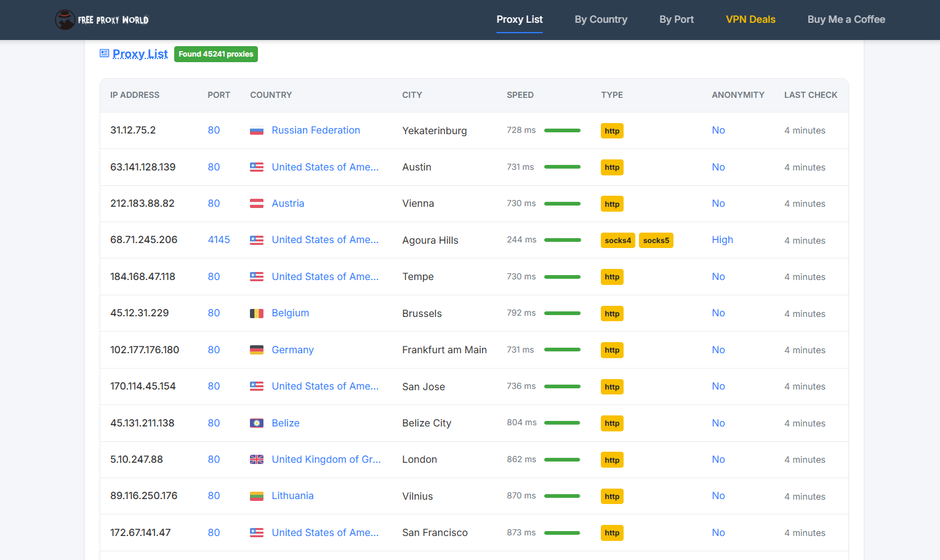Click the Free Proxy World logo
940x560 pixels.
pos(102,20)
